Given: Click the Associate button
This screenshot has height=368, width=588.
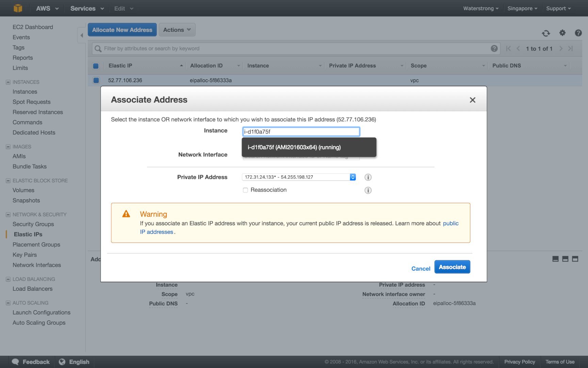Looking at the screenshot, I should pos(452,267).
